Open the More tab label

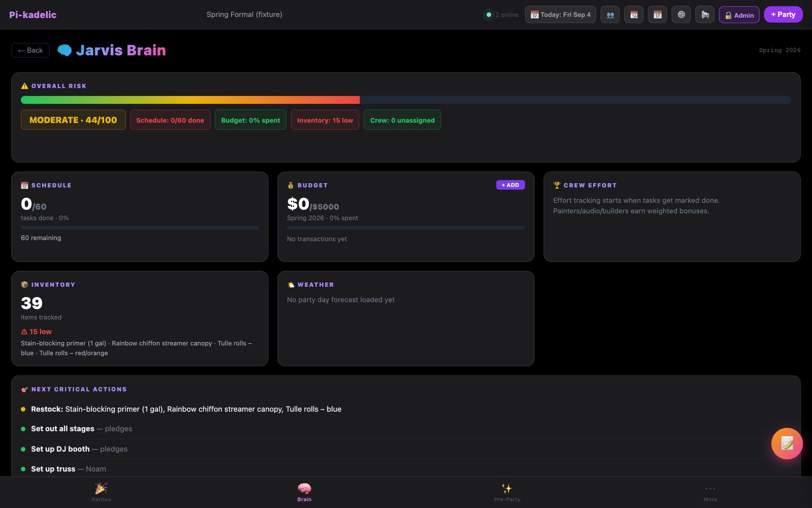[x=710, y=499]
